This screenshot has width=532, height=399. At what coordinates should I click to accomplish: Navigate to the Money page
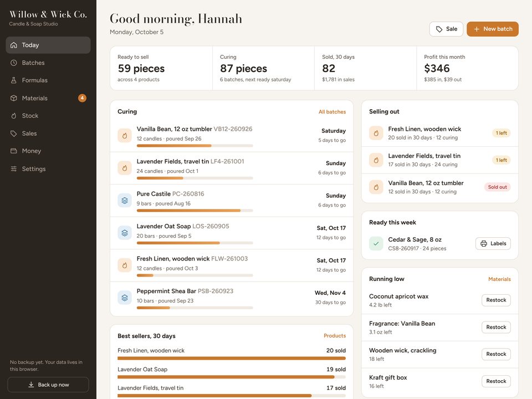tap(48, 151)
